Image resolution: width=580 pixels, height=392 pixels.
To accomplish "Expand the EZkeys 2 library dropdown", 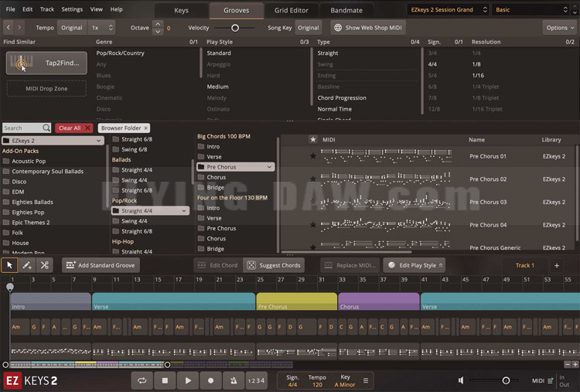I will click(x=98, y=141).
